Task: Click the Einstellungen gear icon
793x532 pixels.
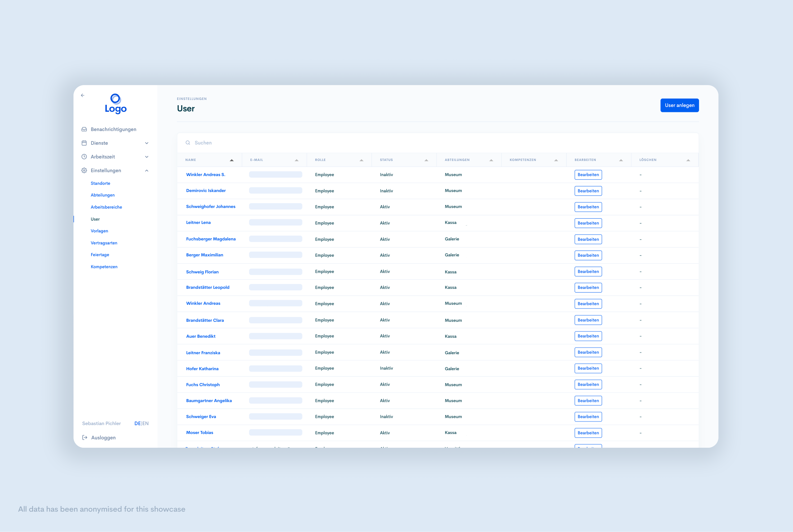Action: [x=84, y=170]
